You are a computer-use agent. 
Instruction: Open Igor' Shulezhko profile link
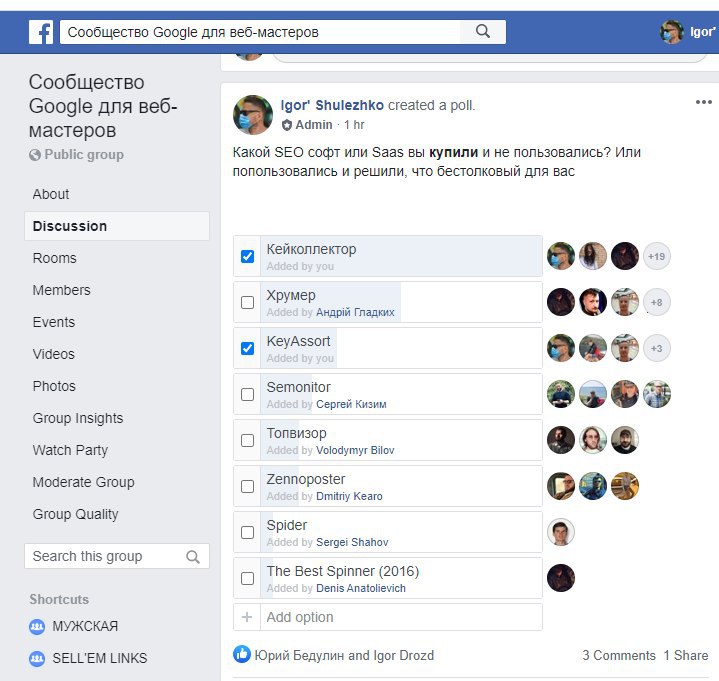pos(332,105)
